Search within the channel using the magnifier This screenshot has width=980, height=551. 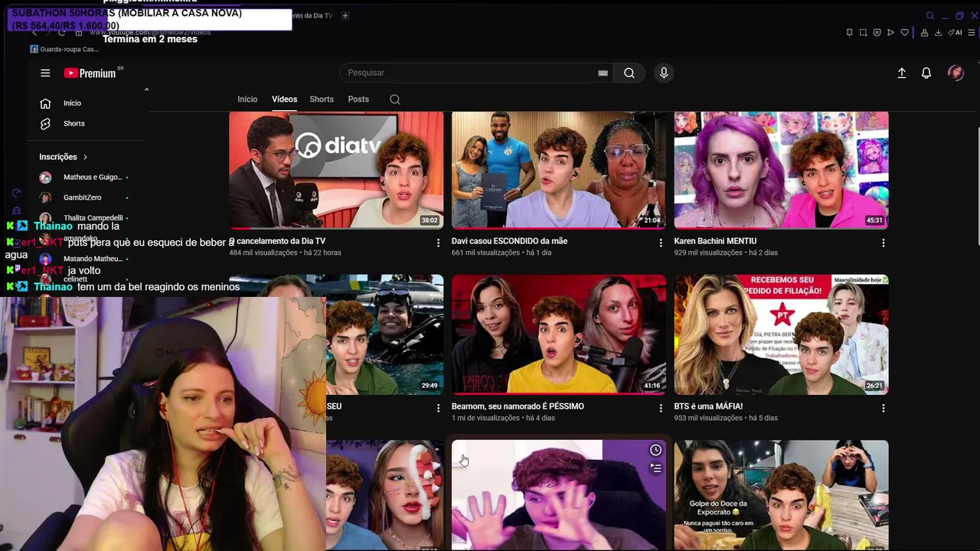395,99
